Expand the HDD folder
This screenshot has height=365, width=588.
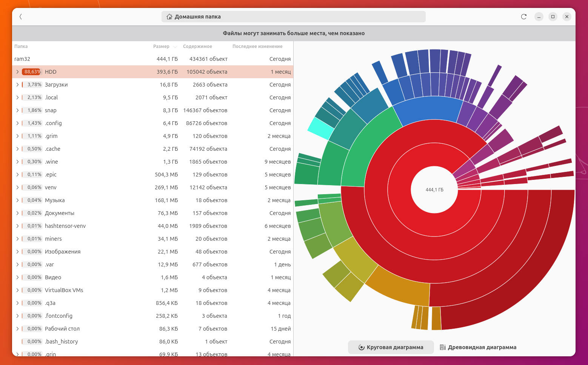point(17,72)
